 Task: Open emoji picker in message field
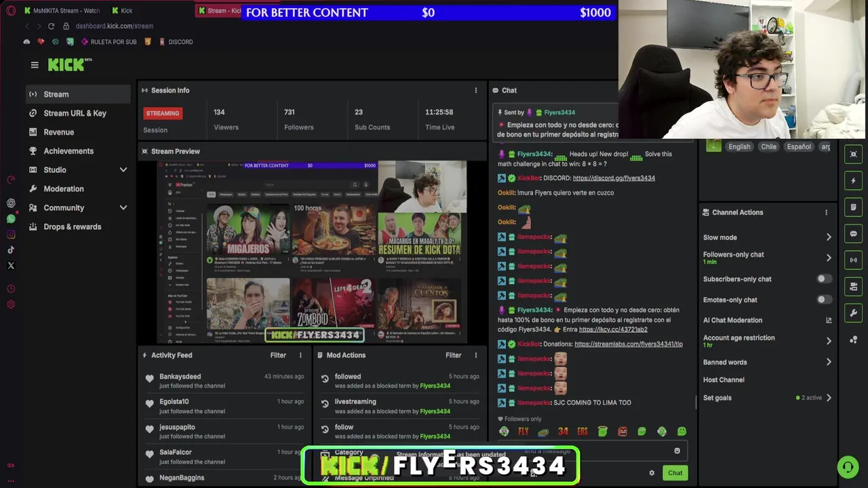[x=677, y=451]
